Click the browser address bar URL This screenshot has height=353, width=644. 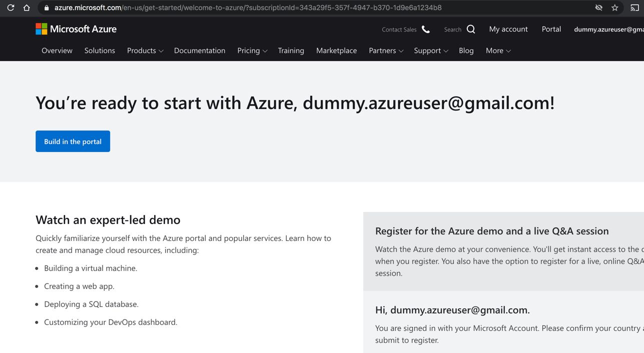coord(248,8)
